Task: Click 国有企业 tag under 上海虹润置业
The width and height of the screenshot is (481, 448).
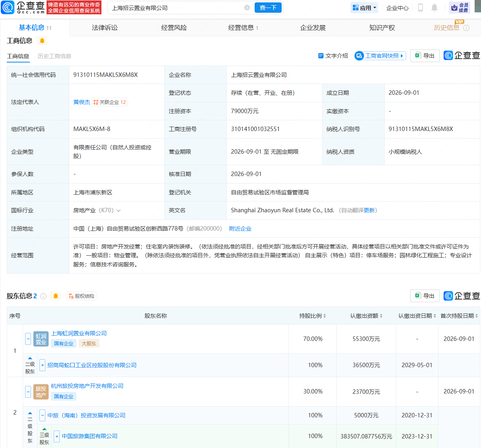Action: click(64, 344)
